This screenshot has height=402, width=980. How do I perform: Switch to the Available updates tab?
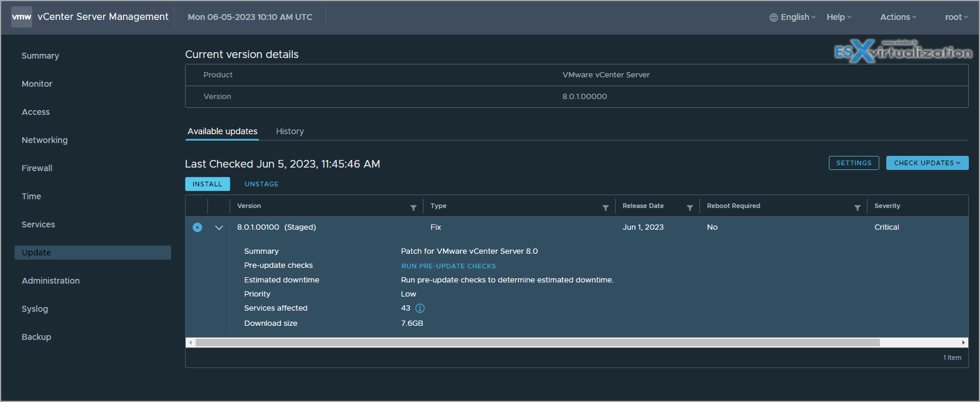(223, 131)
